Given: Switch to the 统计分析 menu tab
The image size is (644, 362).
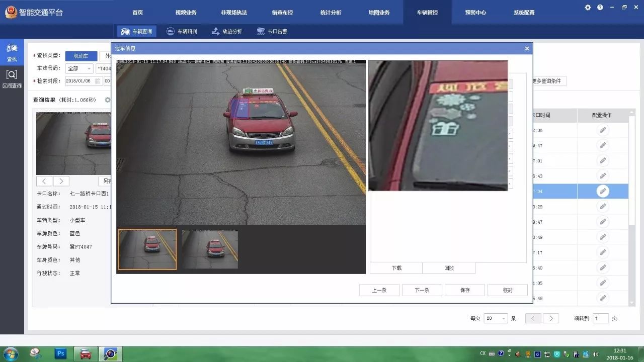Looking at the screenshot, I should (331, 12).
